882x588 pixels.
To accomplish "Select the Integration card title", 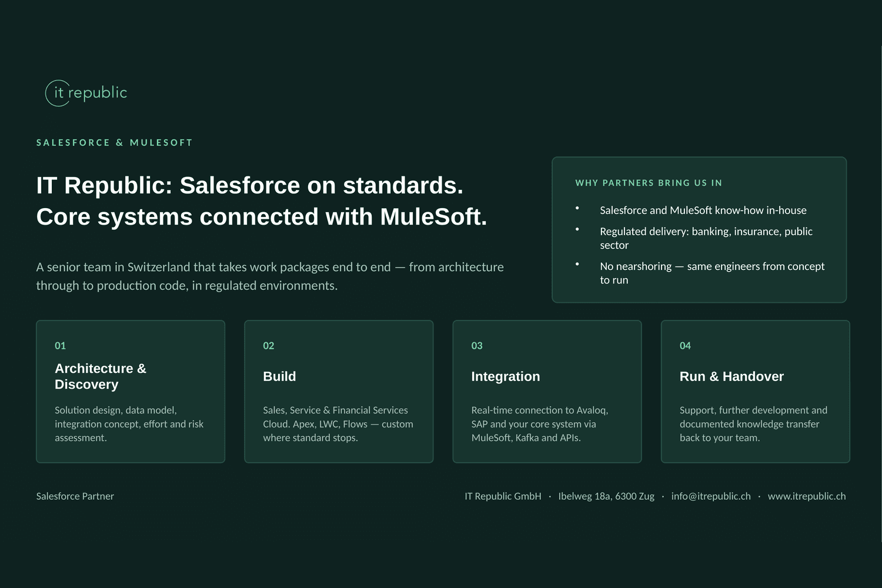I will click(506, 376).
